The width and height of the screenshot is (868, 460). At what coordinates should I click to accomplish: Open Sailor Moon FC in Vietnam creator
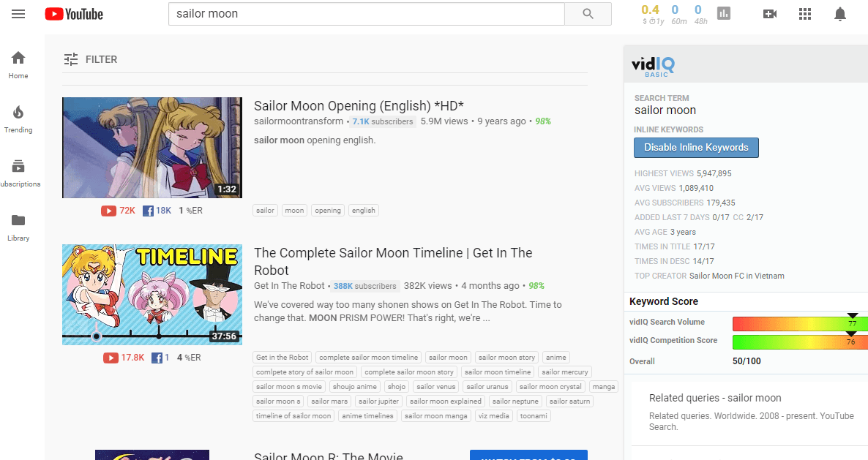(737, 276)
